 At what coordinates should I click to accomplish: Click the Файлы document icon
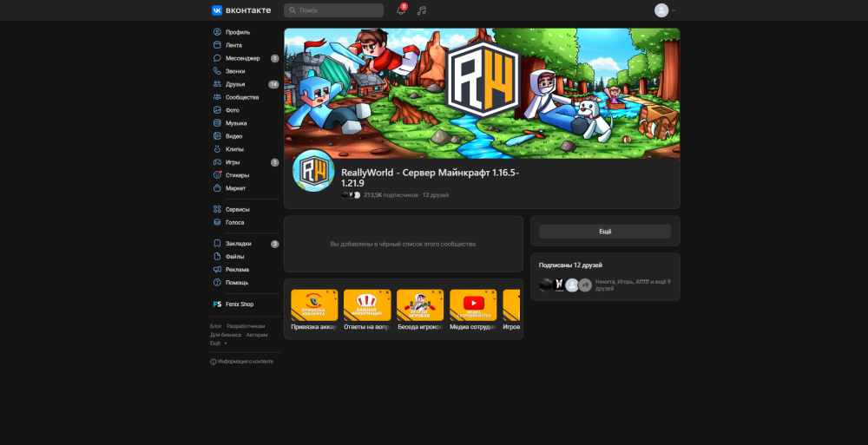click(217, 256)
